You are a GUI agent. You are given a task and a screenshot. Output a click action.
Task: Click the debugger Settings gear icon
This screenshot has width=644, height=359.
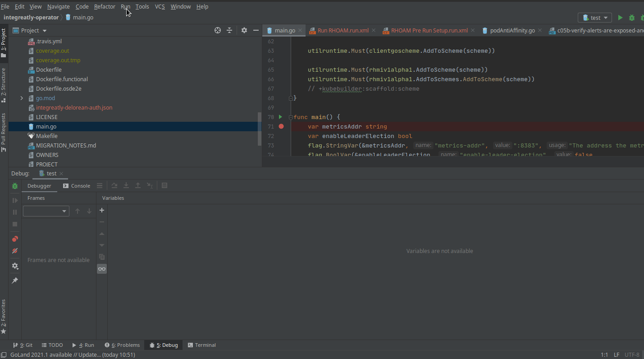14,266
